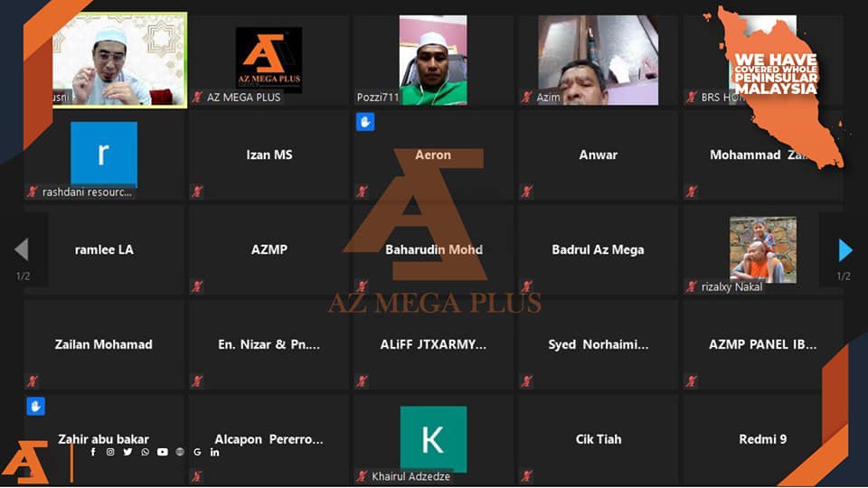Click the Twitter bird icon
Screen dimensions: 868x488
(127, 452)
